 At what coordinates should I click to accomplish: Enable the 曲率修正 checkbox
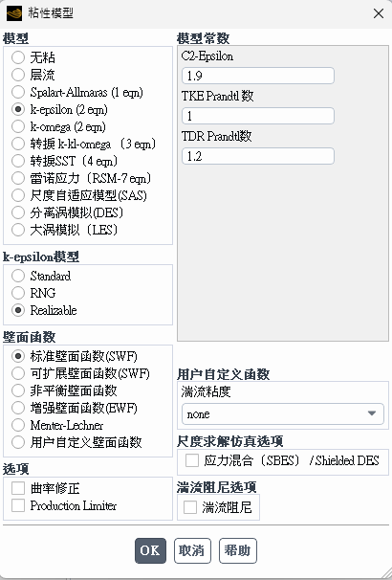click(x=18, y=488)
